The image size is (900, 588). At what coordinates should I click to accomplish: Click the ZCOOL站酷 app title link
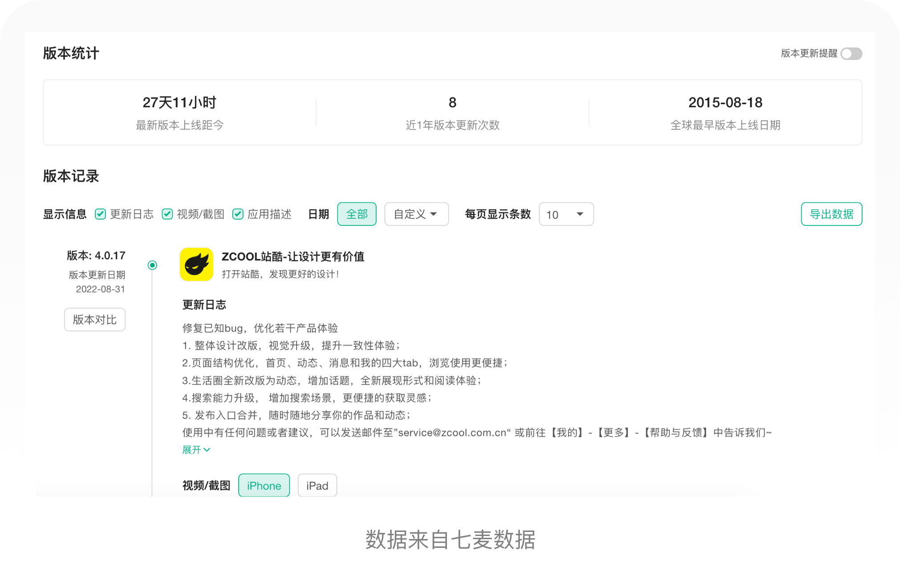[x=293, y=257]
